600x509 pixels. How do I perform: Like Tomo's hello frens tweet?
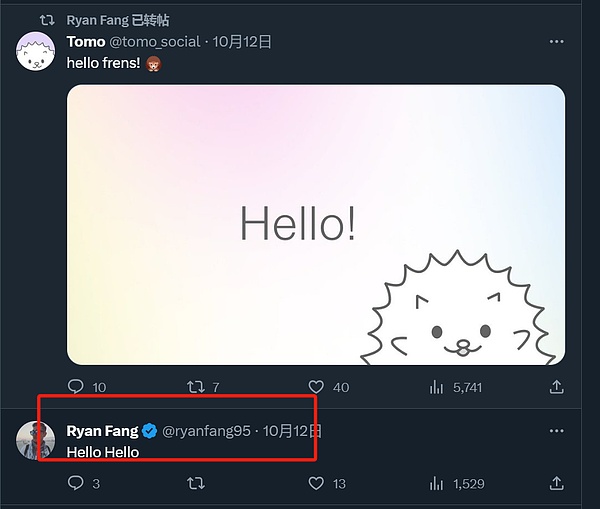[x=316, y=387]
